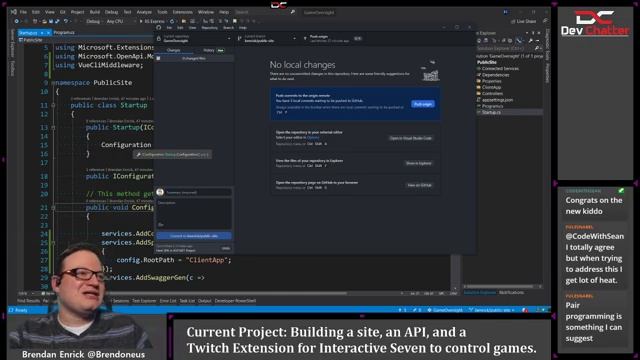Click the blue Push origin button
The height and width of the screenshot is (360, 640).
tap(423, 104)
